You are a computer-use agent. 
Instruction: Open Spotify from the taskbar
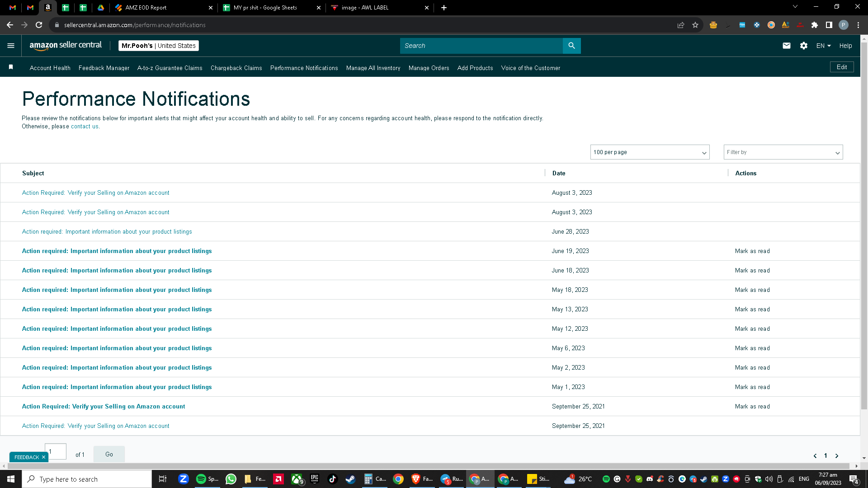pyautogui.click(x=207, y=479)
